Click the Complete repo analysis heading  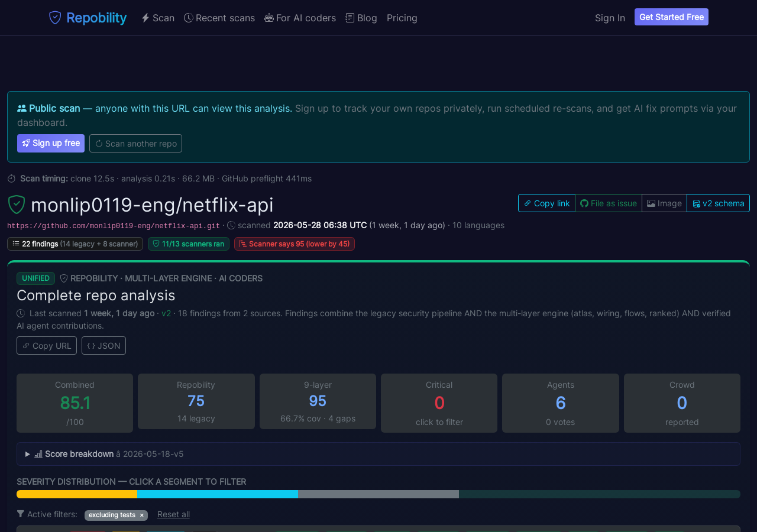[96, 295]
